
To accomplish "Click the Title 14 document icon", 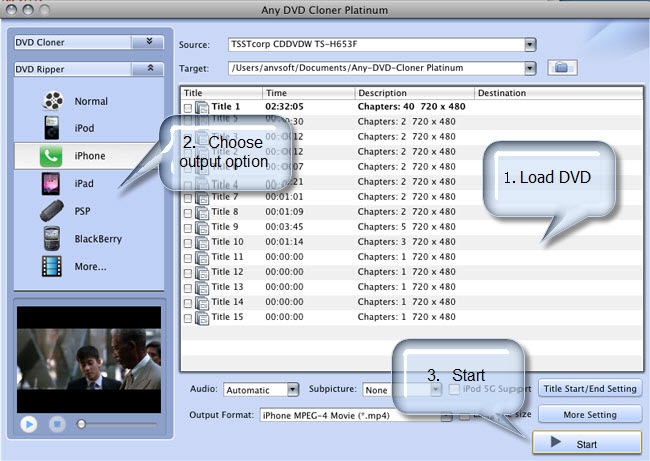I will pyautogui.click(x=202, y=303).
